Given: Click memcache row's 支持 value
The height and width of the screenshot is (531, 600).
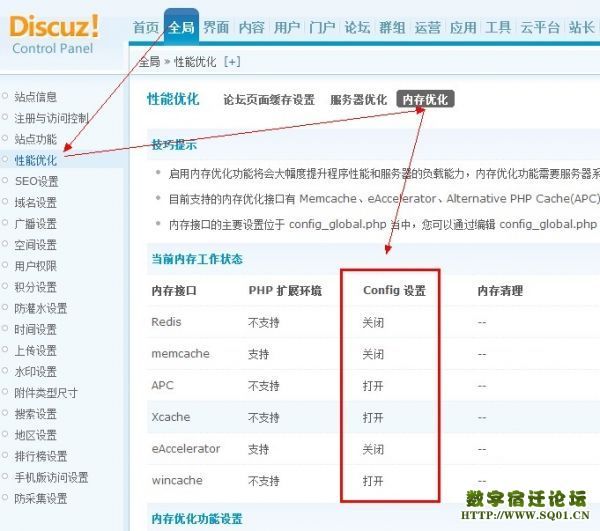Looking at the screenshot, I should click(259, 354).
